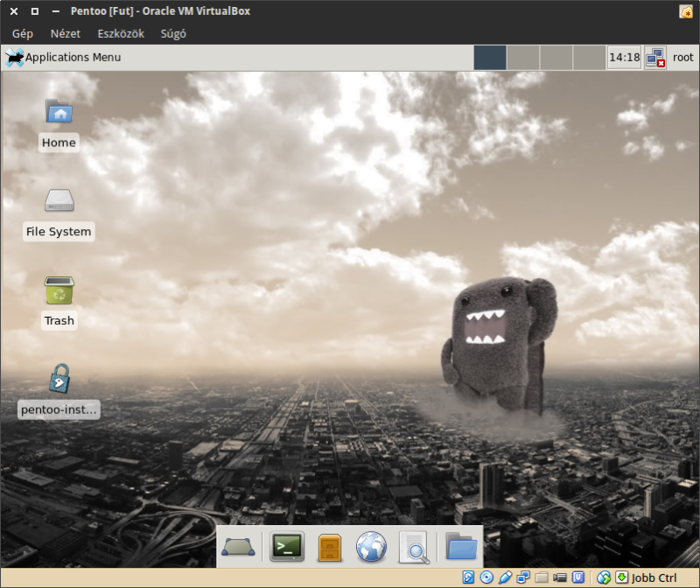
Task: Launch the web browser globe icon
Action: pos(371,547)
